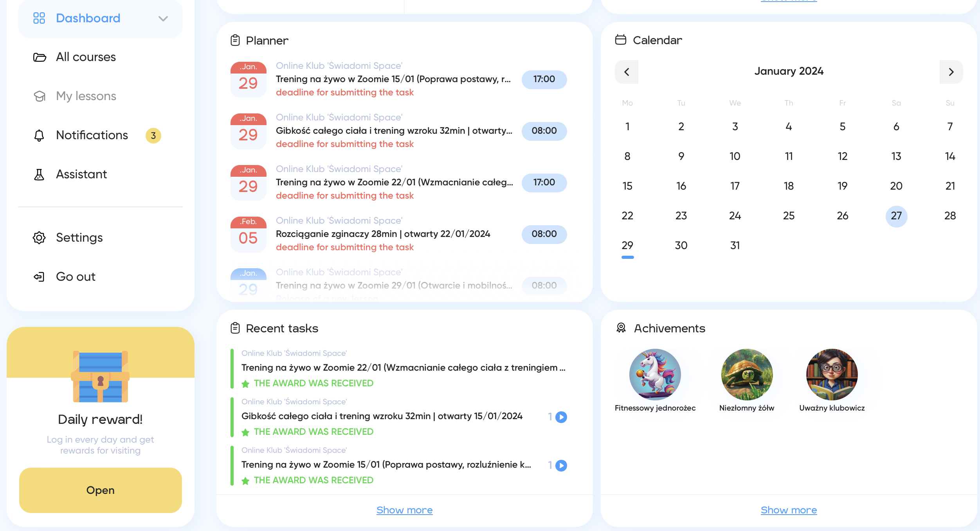Open the Niezłomny żółw achievement badge
The width and height of the screenshot is (980, 531).
(x=747, y=375)
